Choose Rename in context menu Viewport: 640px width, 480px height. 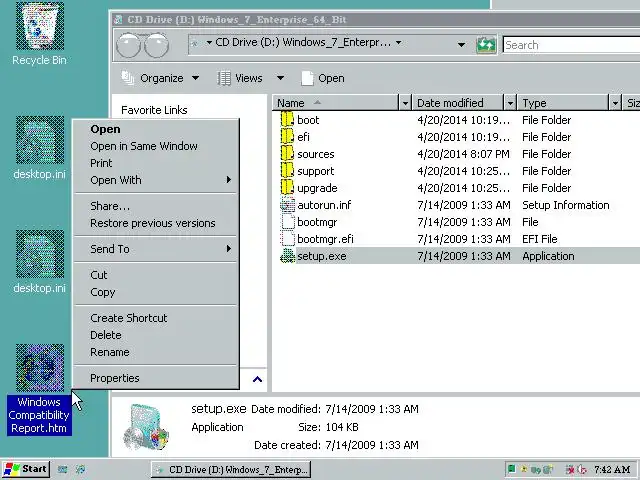(x=156, y=352)
